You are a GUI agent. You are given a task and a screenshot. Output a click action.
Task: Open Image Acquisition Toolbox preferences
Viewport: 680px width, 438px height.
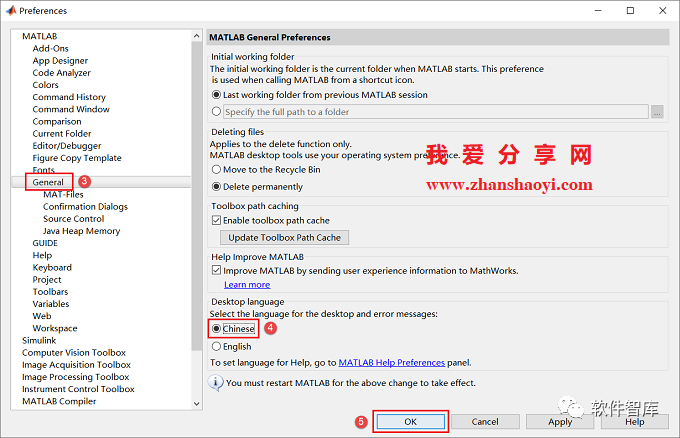pyautogui.click(x=76, y=365)
